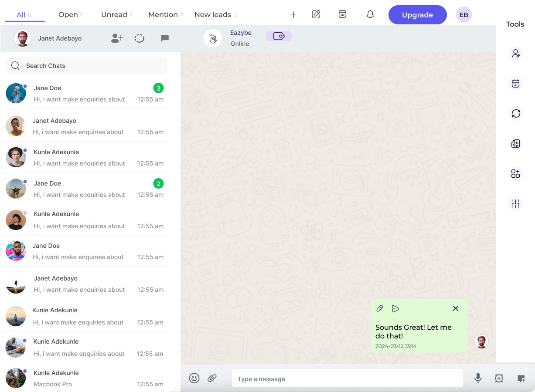Open the emoji picker in message bar
Viewport: 535px width, 392px height.
point(194,378)
